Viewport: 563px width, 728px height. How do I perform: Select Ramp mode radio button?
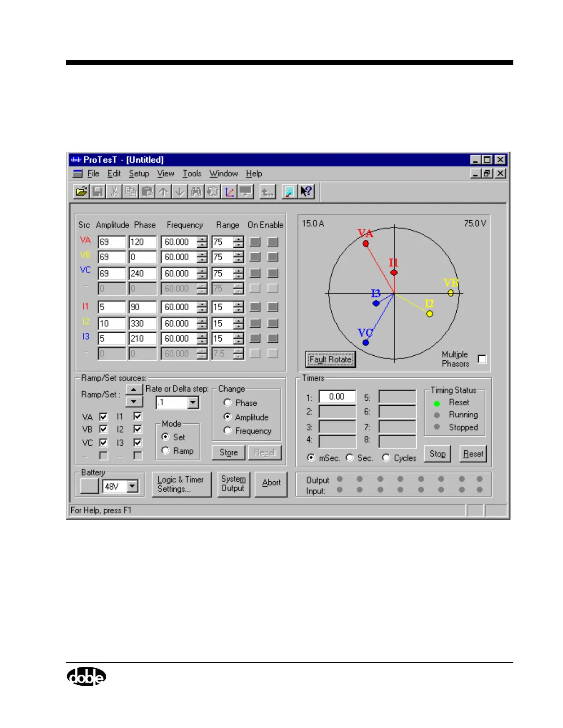pos(166,451)
